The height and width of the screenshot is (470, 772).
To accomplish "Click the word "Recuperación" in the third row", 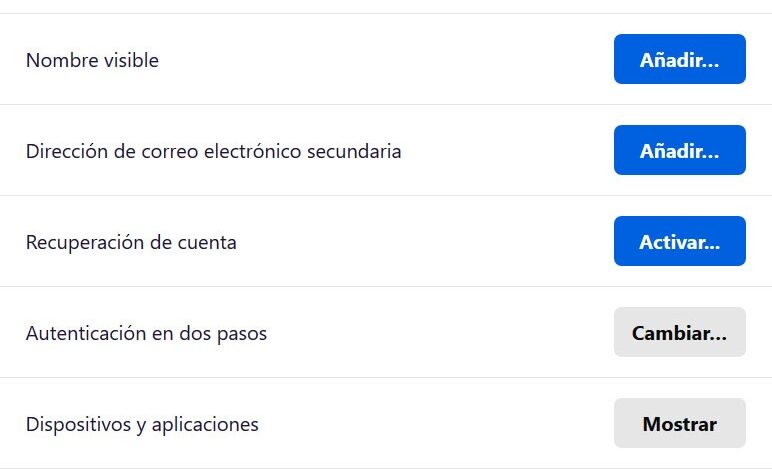I will point(81,243).
